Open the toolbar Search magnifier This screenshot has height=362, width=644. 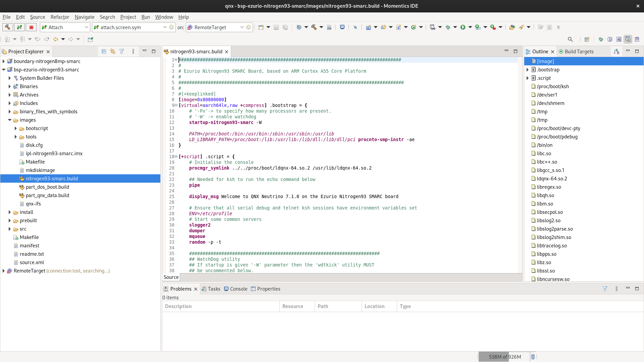click(570, 39)
